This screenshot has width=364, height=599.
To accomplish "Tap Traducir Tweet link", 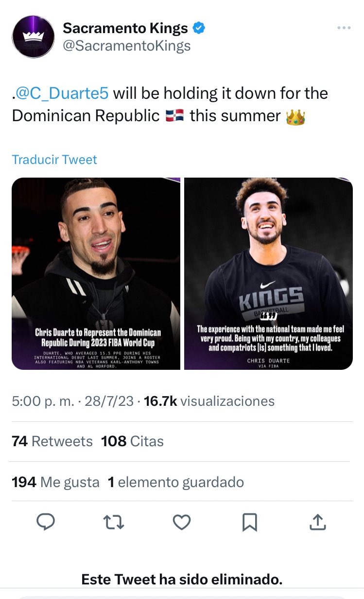I will pyautogui.click(x=54, y=160).
